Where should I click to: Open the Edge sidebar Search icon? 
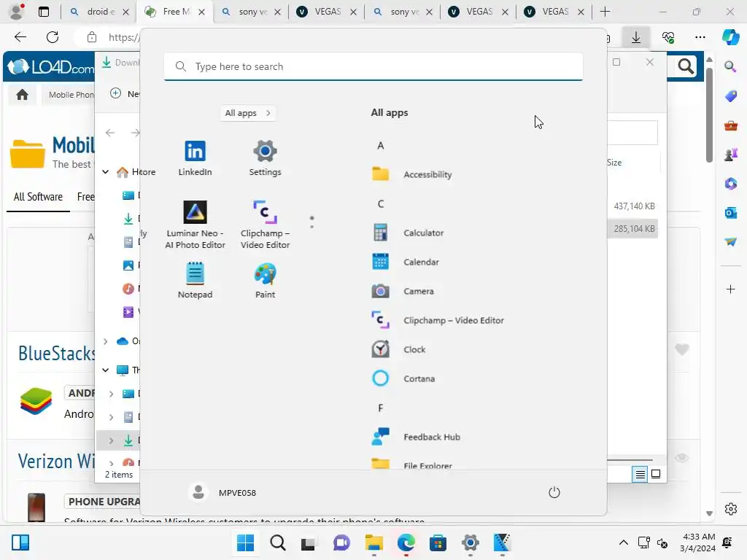coord(730,66)
